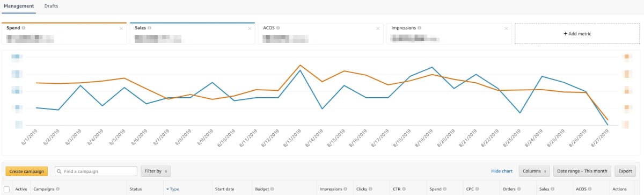This screenshot has height=195, width=644.
Task: Tick the select-all campaigns checkbox
Action: 6,189
